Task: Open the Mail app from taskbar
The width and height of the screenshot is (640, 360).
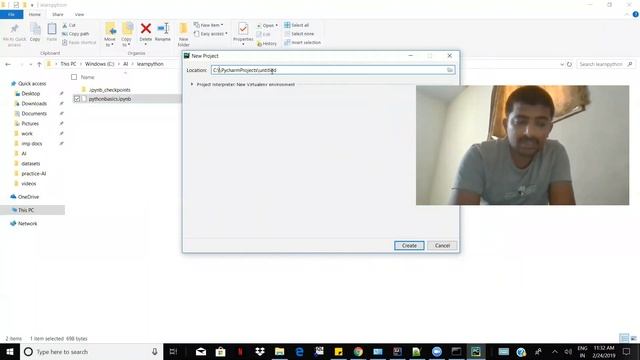Action: [201, 351]
